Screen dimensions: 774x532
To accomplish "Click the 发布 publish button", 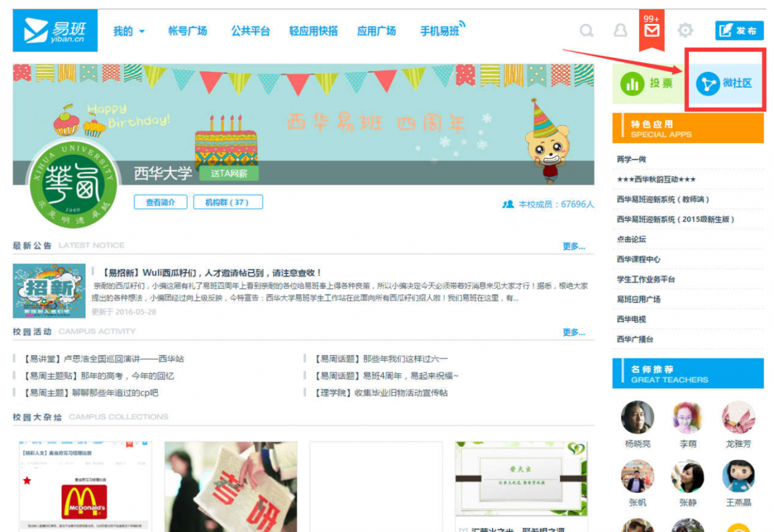I will click(739, 31).
